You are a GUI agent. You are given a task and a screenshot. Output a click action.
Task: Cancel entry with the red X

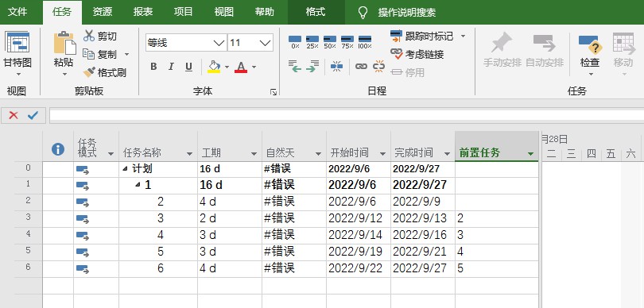pos(14,115)
